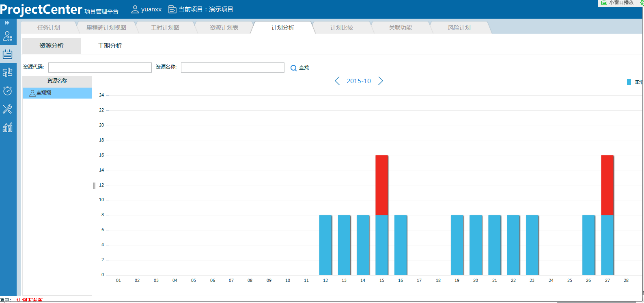
Task: Click the 当前项目：演示项目 link
Action: point(201,9)
